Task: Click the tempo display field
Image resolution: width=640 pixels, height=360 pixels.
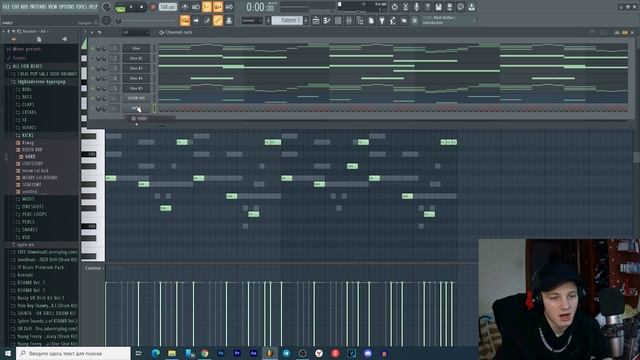Action: tap(167, 7)
